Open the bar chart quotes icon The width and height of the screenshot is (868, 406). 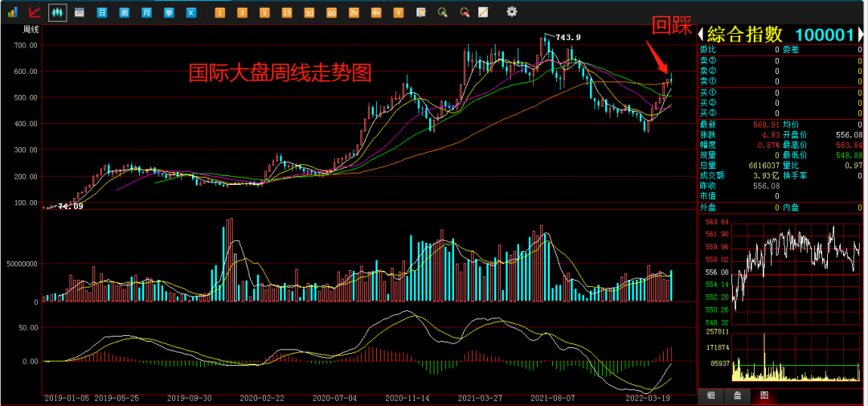pyautogui.click(x=14, y=11)
